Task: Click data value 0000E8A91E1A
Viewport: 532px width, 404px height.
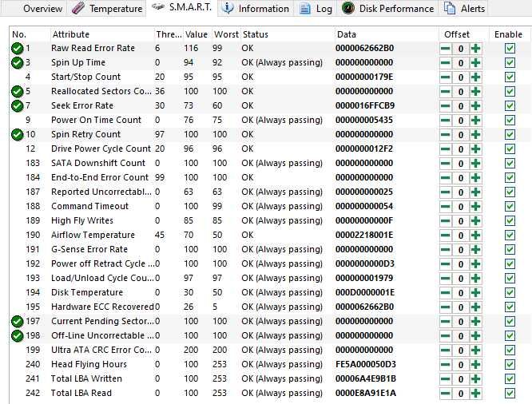Action: click(x=365, y=393)
